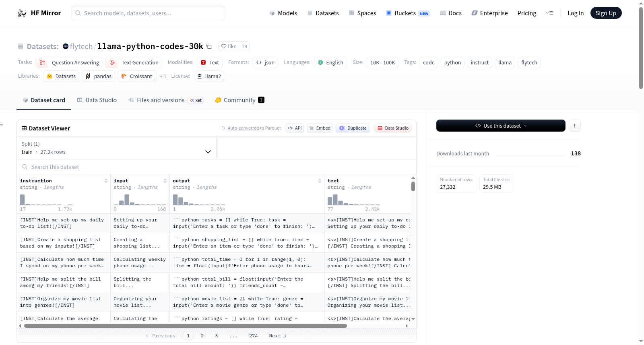Viewport: 644px width, 345px height.
Task: Like the dataset with the heart button
Action: coord(229,46)
